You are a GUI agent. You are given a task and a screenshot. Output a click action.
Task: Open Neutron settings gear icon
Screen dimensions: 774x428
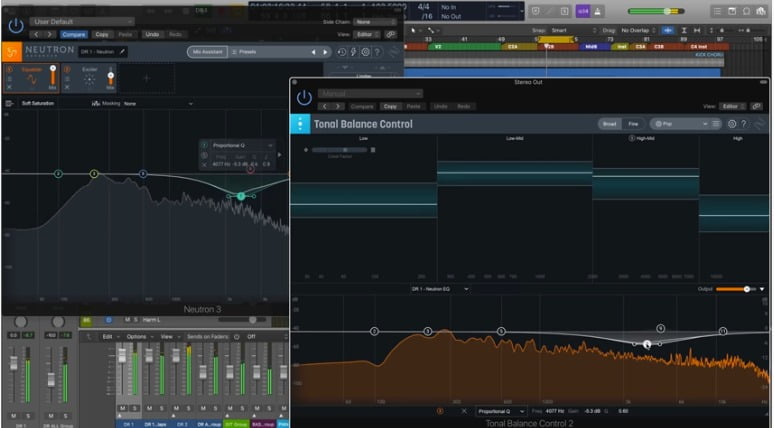[365, 52]
